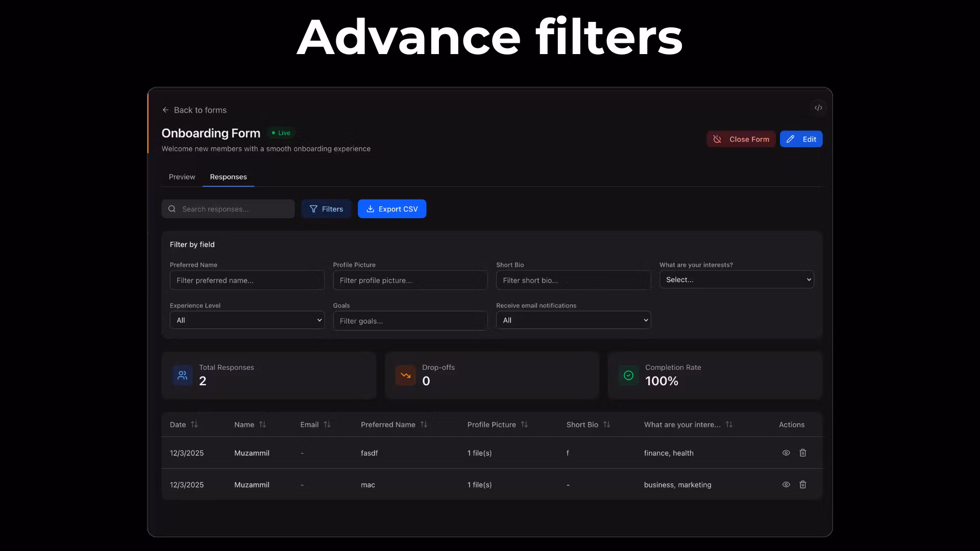Sort the Short Bio column using its arrows

click(x=606, y=424)
